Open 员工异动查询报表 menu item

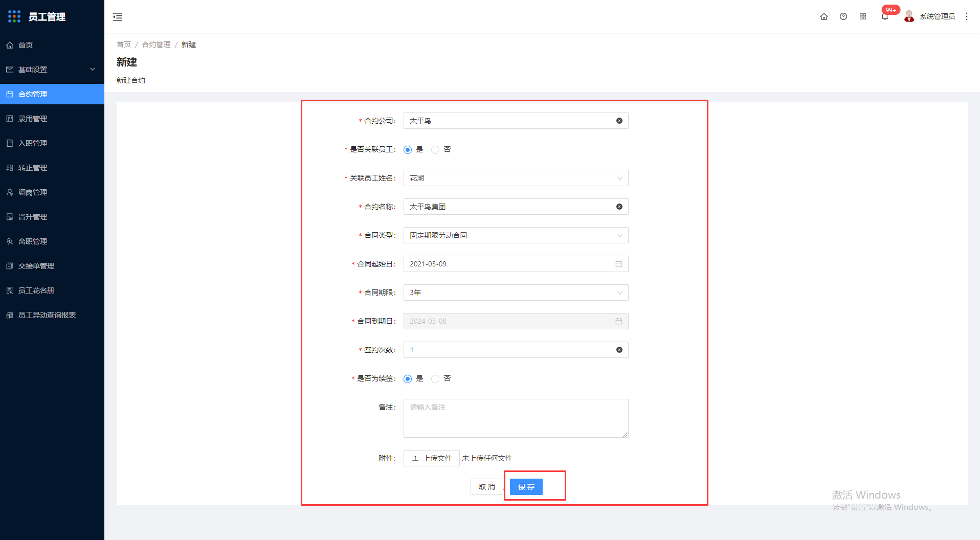coord(52,315)
